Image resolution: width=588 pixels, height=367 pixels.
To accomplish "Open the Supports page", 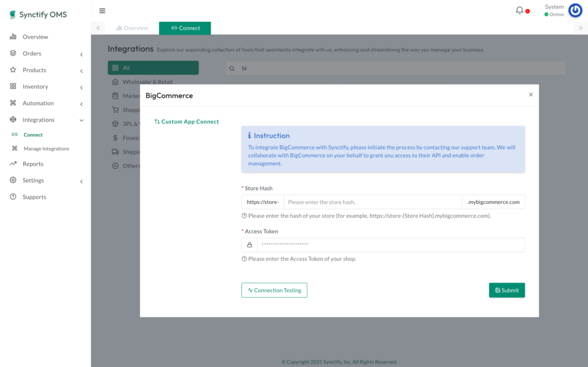I will point(34,196).
